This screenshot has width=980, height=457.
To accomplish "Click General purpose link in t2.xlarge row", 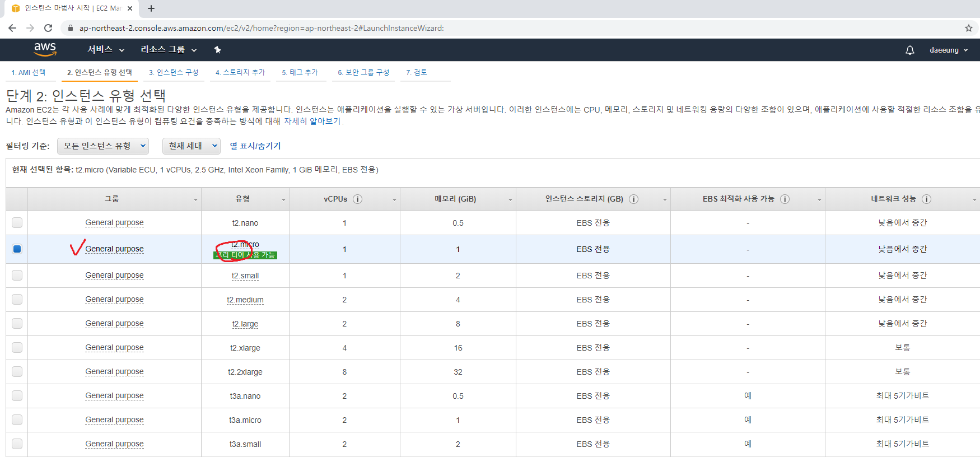I will point(114,347).
